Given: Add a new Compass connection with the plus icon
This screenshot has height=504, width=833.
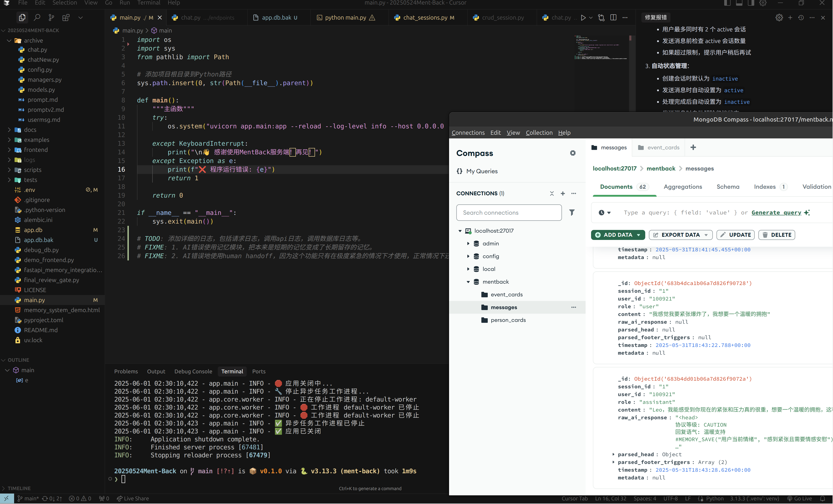Looking at the screenshot, I should coord(563,193).
